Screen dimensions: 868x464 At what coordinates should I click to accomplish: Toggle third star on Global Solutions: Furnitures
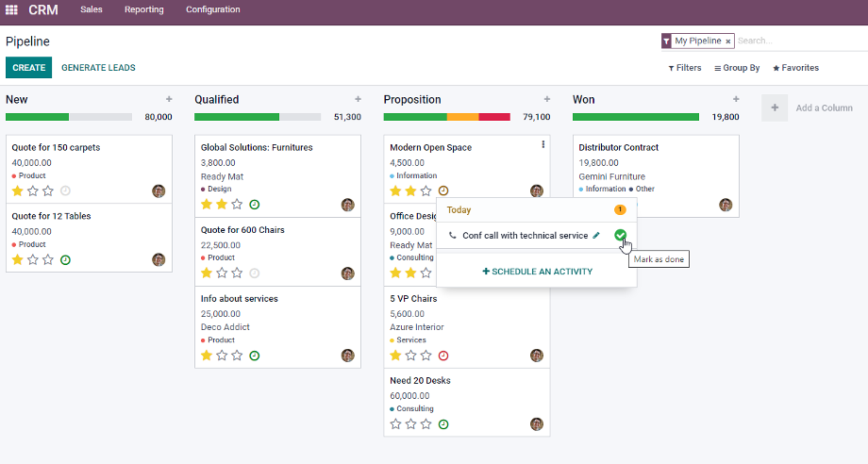tap(237, 205)
